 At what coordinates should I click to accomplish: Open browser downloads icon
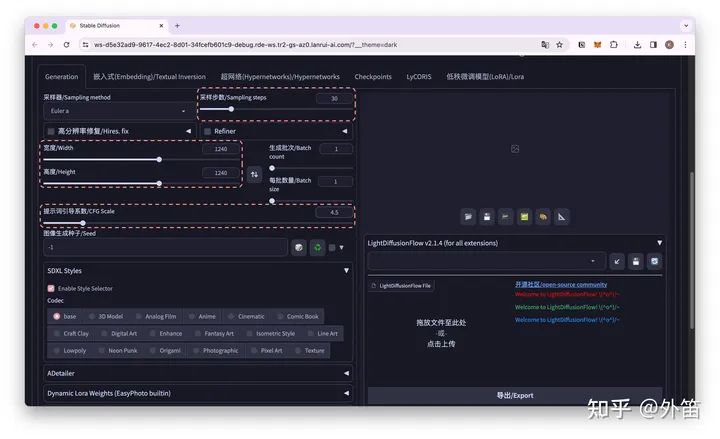tap(637, 45)
